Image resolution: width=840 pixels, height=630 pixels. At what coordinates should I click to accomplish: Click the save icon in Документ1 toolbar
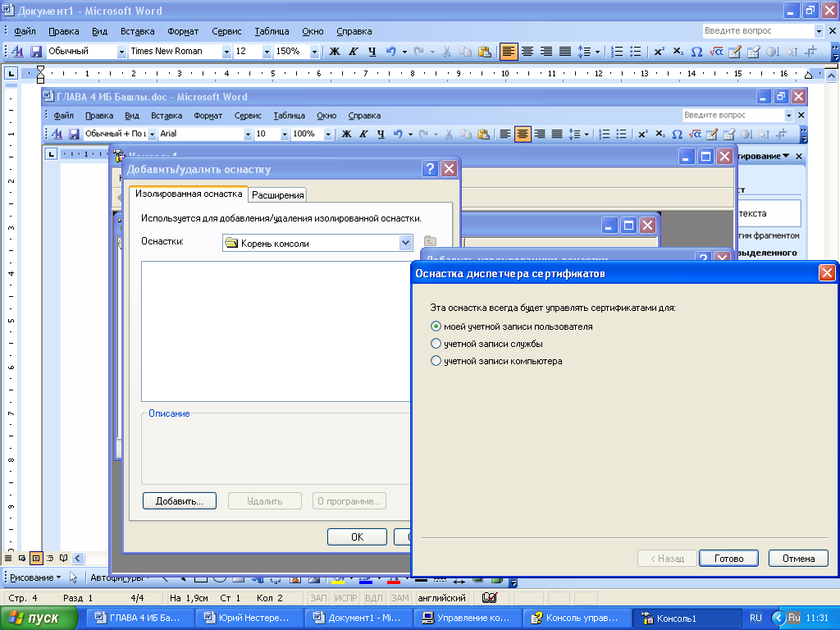coord(36,52)
